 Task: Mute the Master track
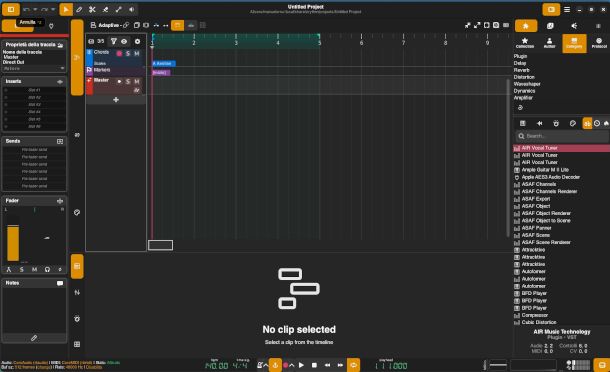(137, 81)
